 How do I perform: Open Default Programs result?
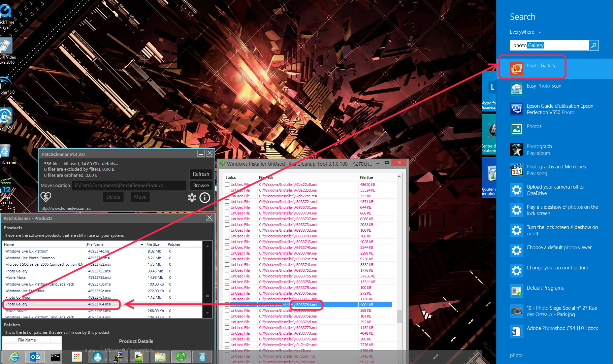pyautogui.click(x=554, y=291)
